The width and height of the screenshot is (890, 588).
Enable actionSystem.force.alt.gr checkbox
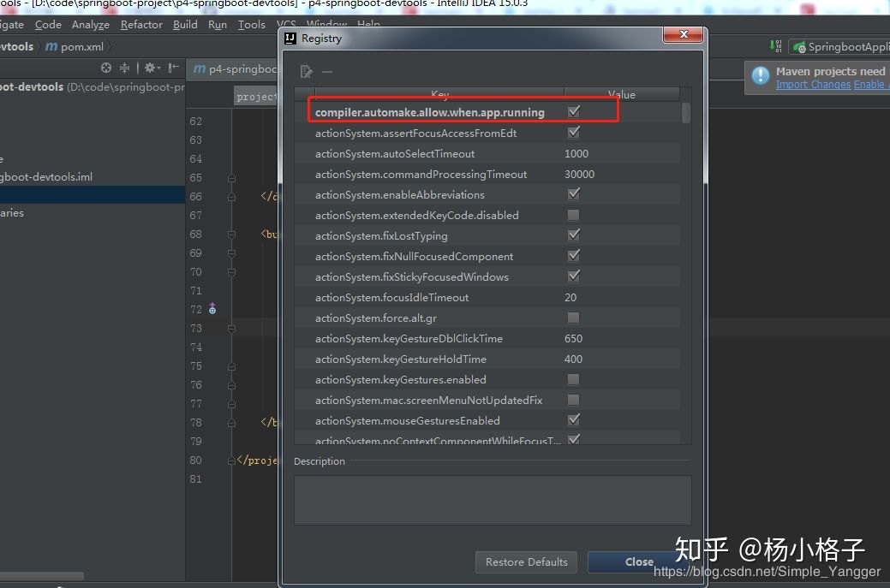coord(574,318)
